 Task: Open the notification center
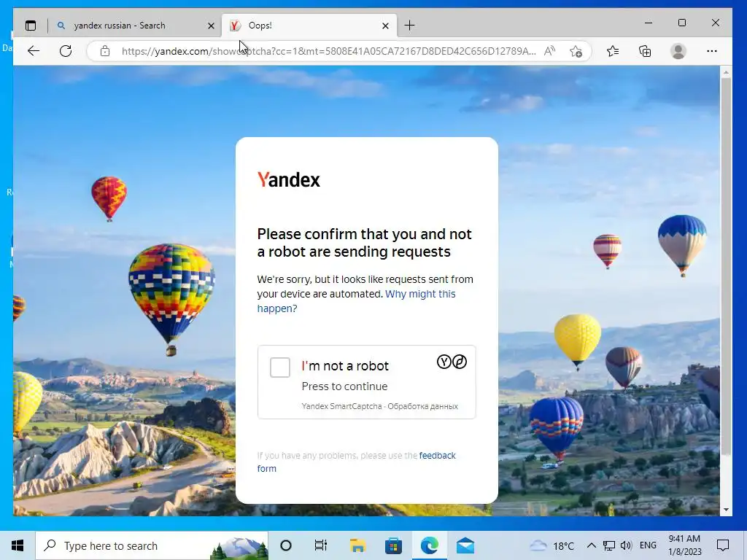(x=723, y=545)
